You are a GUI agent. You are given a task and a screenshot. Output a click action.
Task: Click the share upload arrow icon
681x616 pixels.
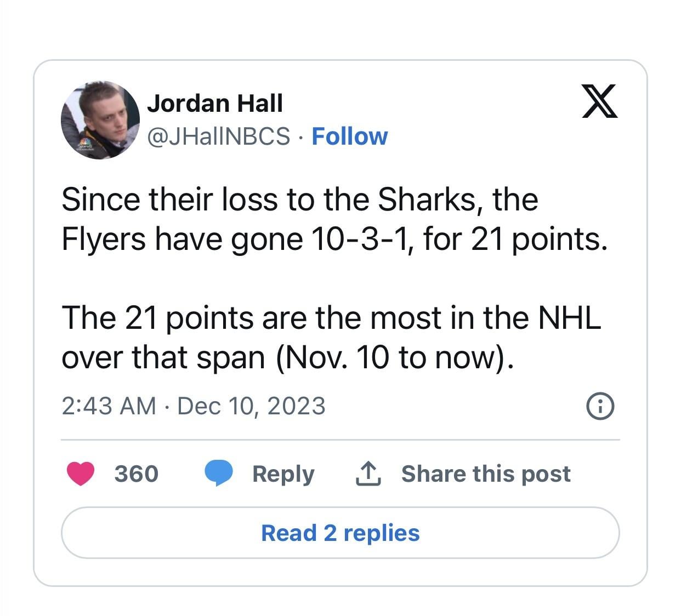coord(368,474)
